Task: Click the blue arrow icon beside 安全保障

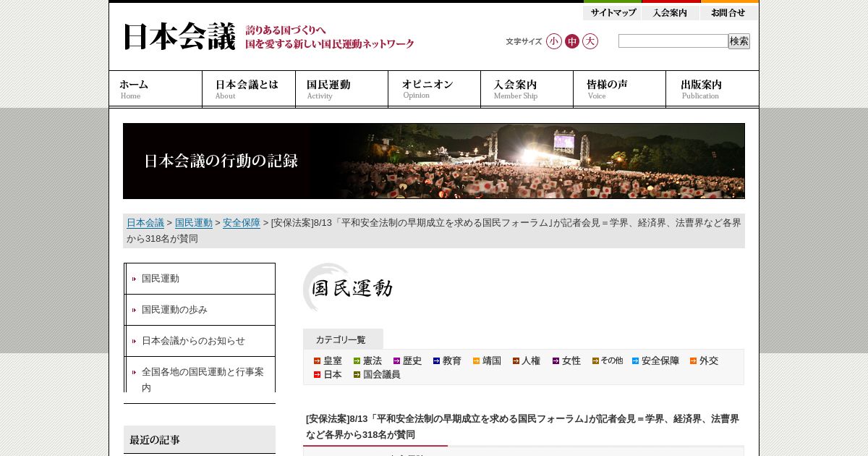Action: point(635,360)
